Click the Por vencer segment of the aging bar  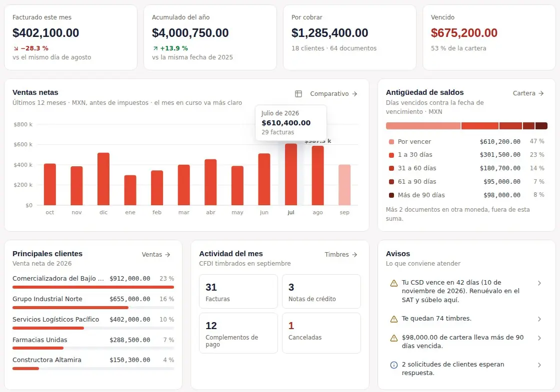[423, 126]
